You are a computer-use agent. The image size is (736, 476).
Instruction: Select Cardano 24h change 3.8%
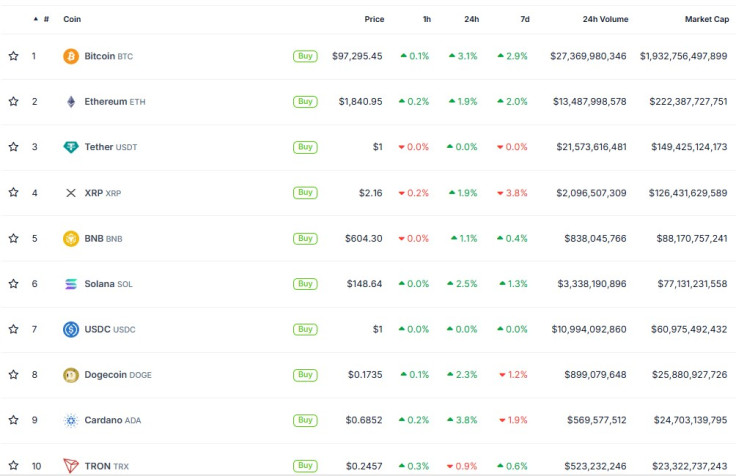462,420
